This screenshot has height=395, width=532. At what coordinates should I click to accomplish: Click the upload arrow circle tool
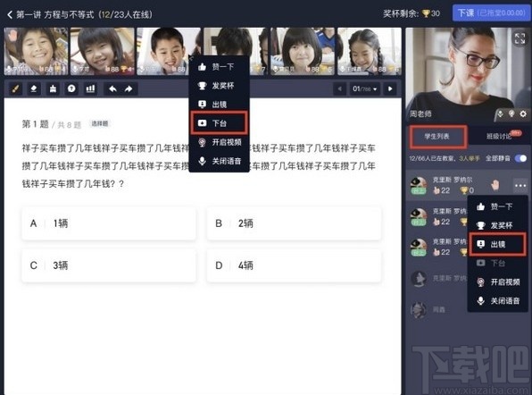pos(71,89)
